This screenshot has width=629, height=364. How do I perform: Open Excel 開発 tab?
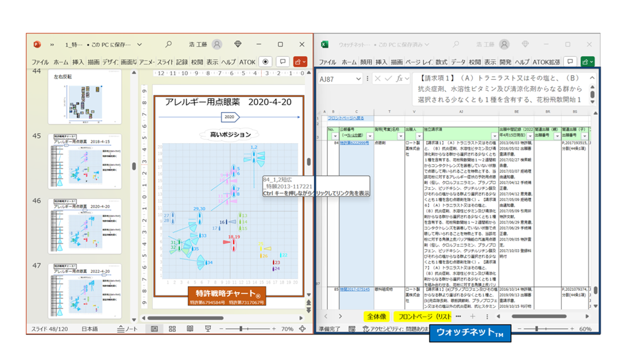(506, 62)
